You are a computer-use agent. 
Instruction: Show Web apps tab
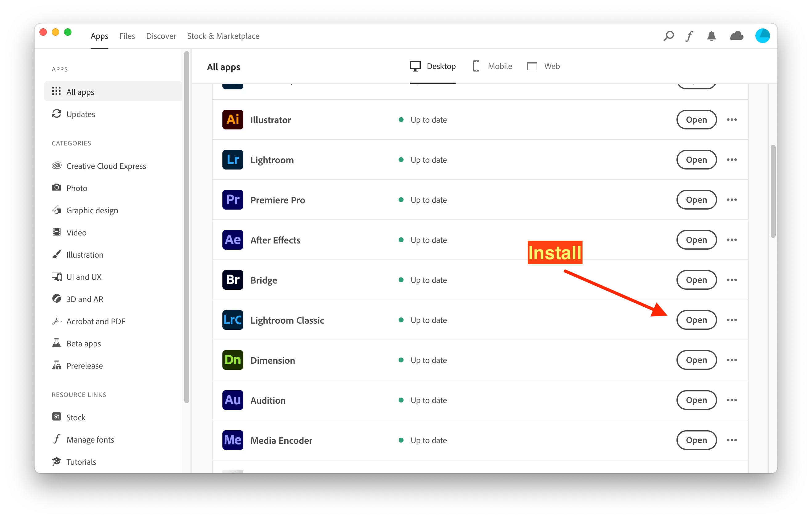(x=544, y=66)
